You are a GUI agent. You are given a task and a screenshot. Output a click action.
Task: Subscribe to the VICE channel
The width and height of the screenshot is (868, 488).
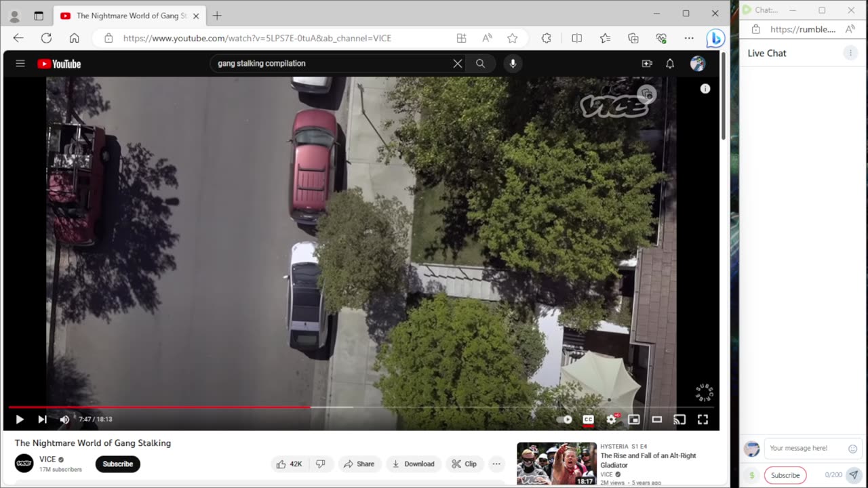click(x=118, y=464)
